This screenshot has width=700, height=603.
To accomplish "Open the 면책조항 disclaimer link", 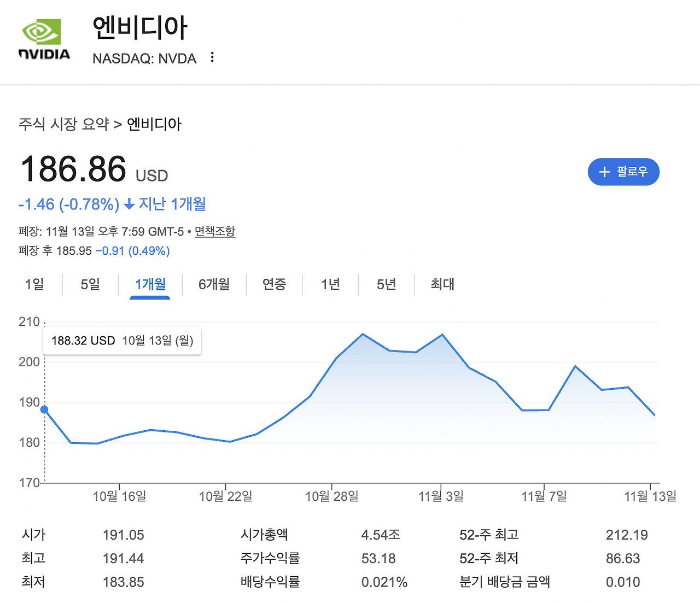I will tap(214, 231).
